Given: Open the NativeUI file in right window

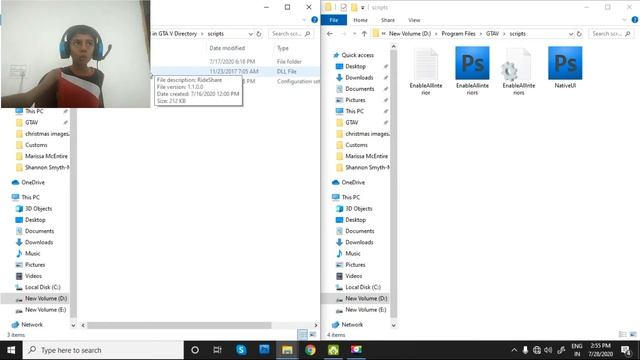Looking at the screenshot, I should [x=565, y=68].
